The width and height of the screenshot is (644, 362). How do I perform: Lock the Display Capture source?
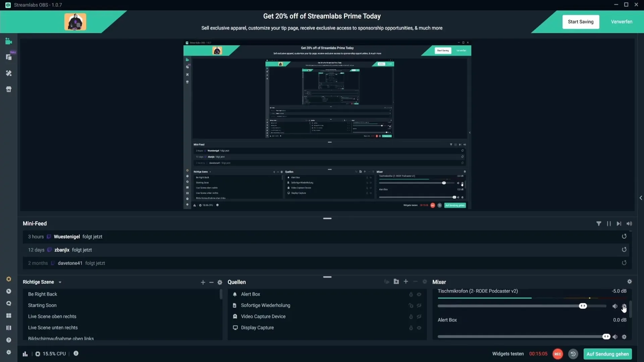(x=411, y=328)
